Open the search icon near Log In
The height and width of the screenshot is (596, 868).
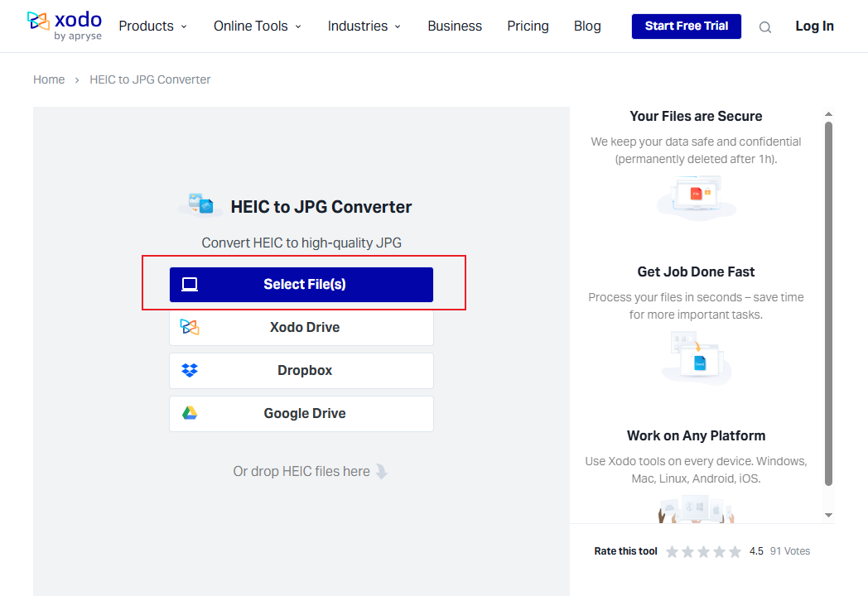764,26
